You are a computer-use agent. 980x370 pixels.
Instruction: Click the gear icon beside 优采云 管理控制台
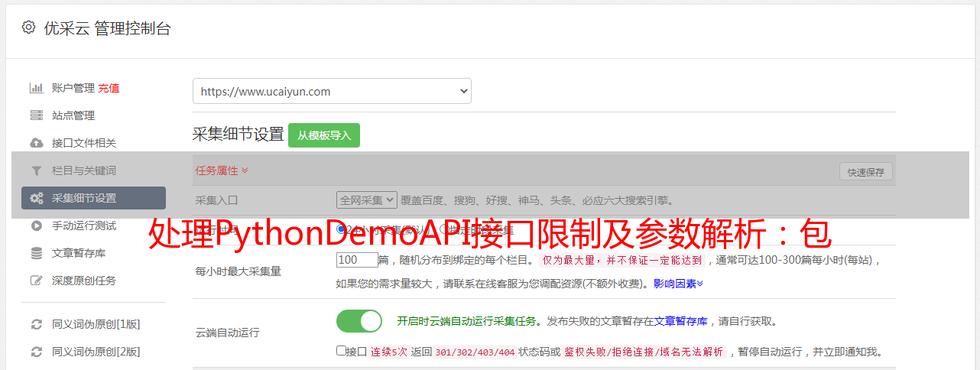tap(28, 28)
